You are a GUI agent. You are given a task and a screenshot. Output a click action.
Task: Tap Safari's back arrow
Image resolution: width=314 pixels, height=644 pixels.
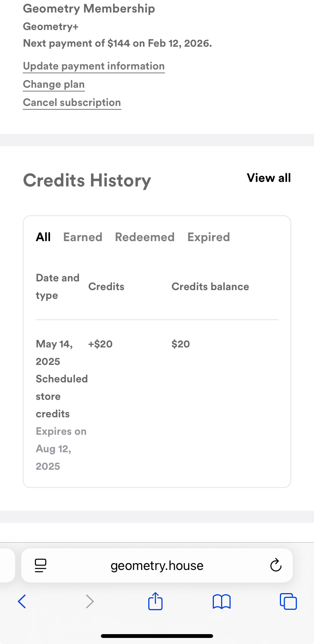click(x=22, y=601)
